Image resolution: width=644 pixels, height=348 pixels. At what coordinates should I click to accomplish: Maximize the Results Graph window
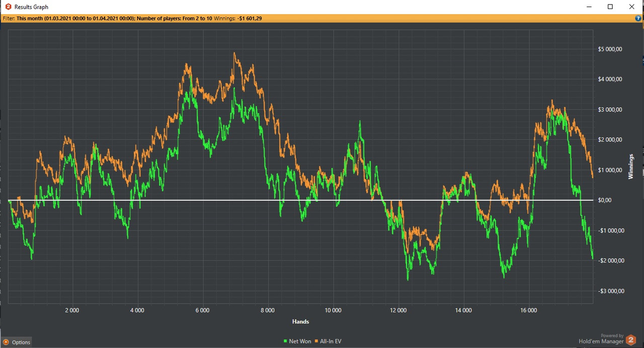tap(610, 7)
